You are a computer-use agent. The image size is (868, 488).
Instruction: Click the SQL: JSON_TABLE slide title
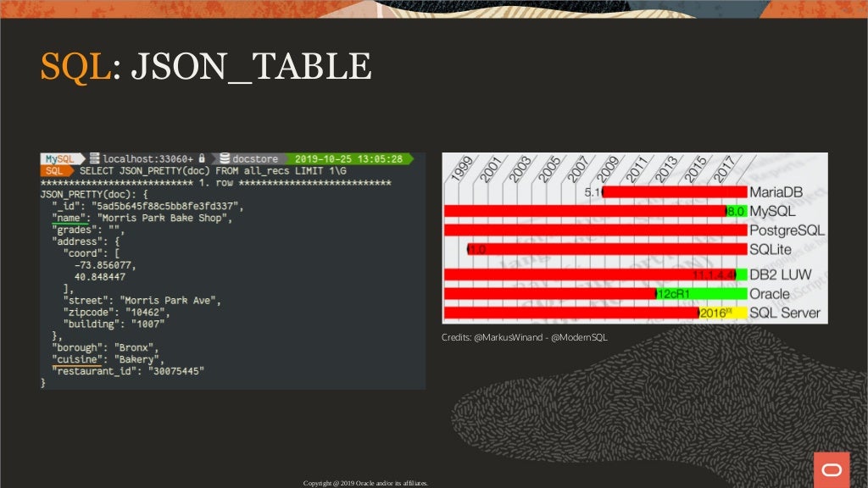click(206, 67)
